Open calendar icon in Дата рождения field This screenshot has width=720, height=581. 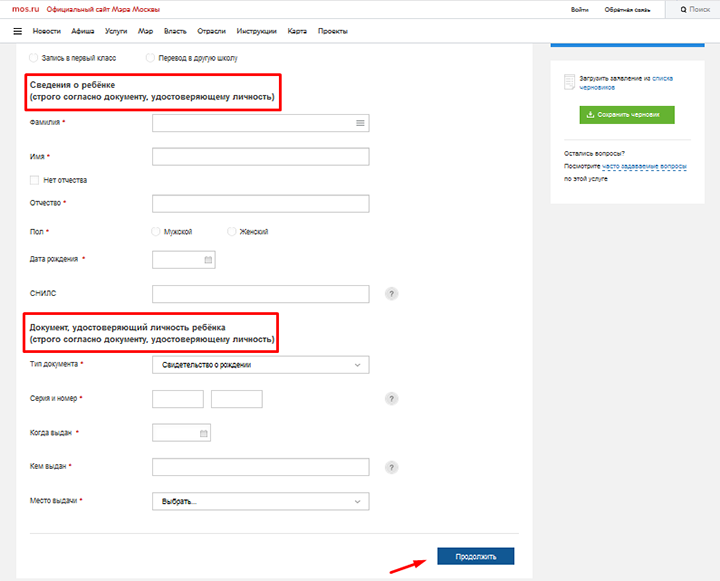pyautogui.click(x=208, y=260)
